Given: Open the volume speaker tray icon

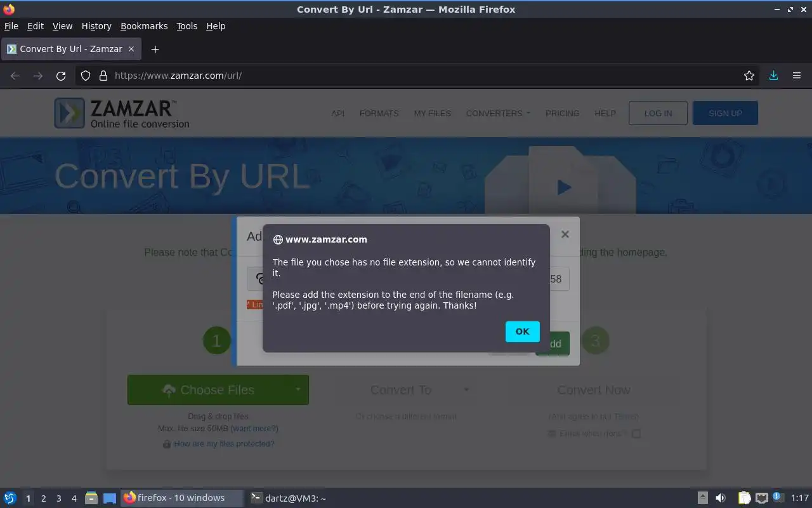Looking at the screenshot, I should (x=721, y=498).
